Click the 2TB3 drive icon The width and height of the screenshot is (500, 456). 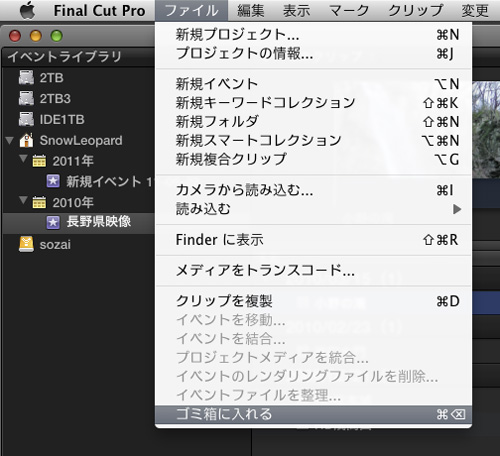pos(26,99)
